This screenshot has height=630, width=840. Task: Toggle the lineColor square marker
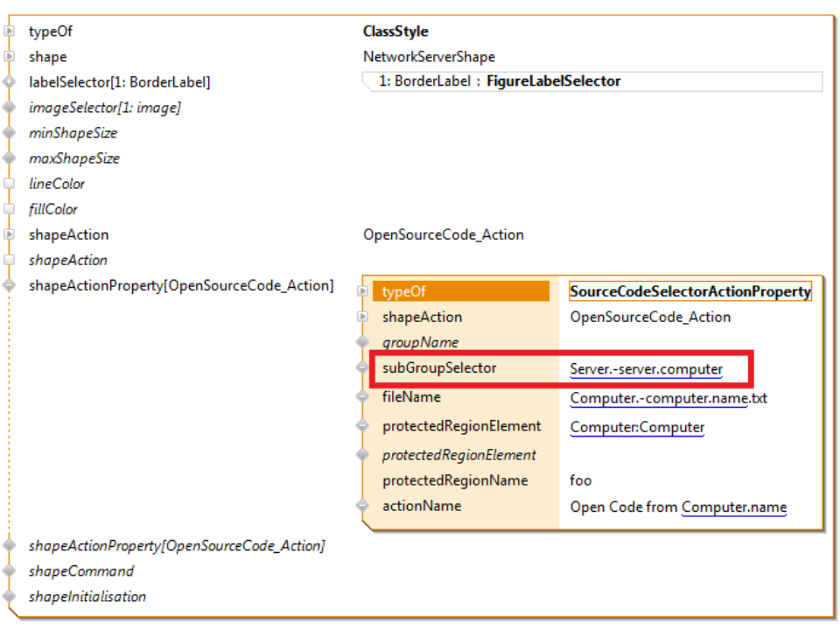point(10,184)
